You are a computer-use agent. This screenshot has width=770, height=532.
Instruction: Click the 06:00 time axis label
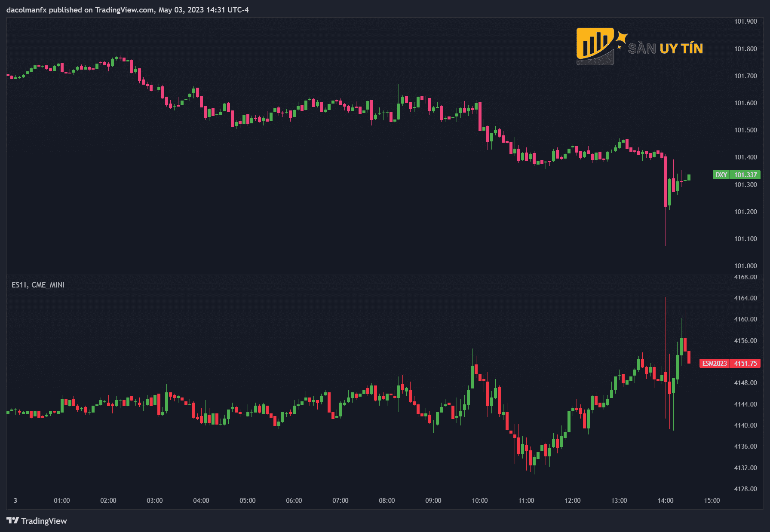coord(294,501)
